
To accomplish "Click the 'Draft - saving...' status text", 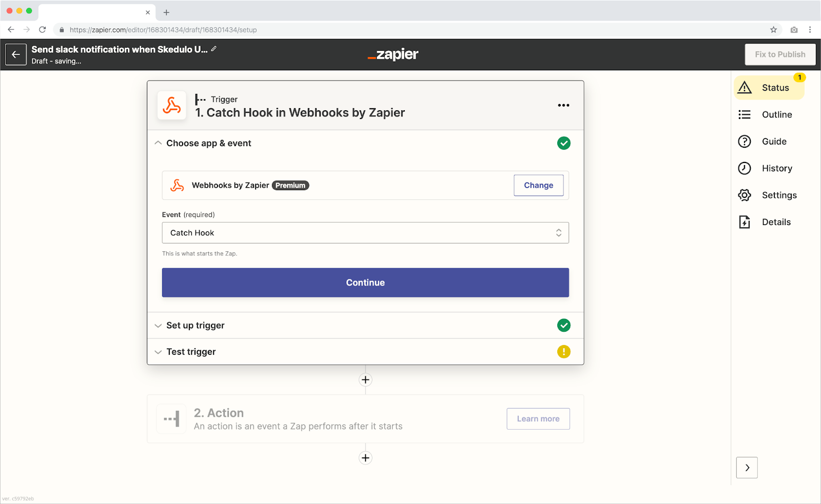I will [56, 61].
